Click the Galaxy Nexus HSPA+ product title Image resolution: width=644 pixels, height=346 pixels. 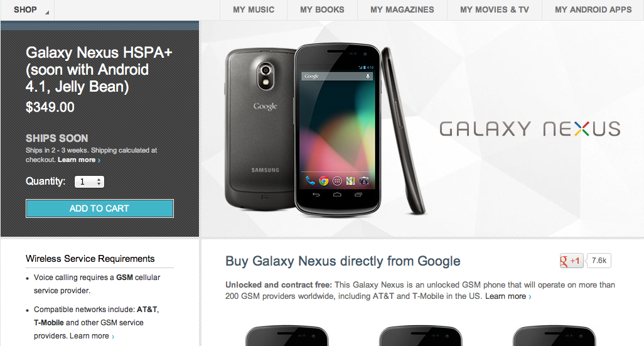tap(99, 70)
